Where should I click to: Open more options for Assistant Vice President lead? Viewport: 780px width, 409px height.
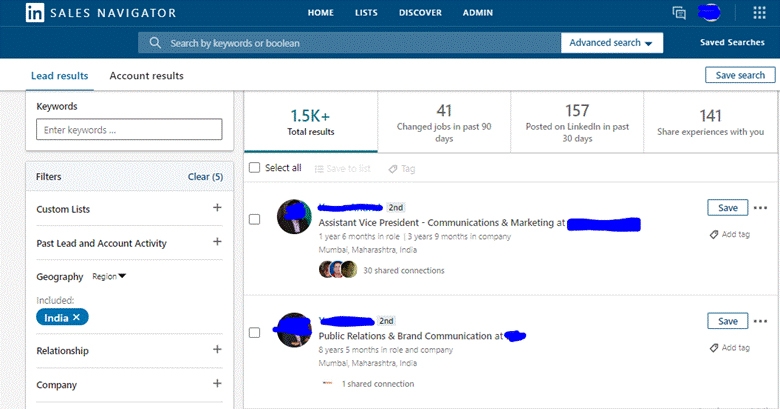point(761,208)
